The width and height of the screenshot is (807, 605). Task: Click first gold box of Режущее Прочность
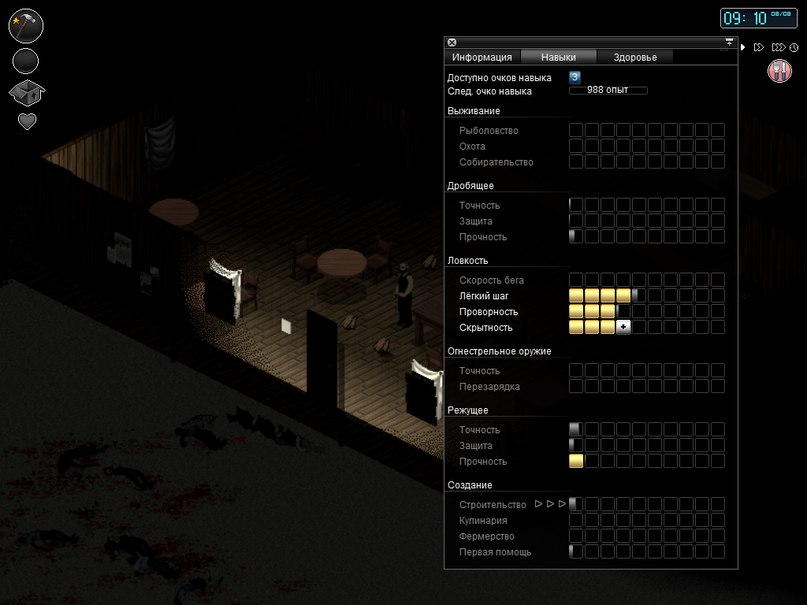[576, 461]
